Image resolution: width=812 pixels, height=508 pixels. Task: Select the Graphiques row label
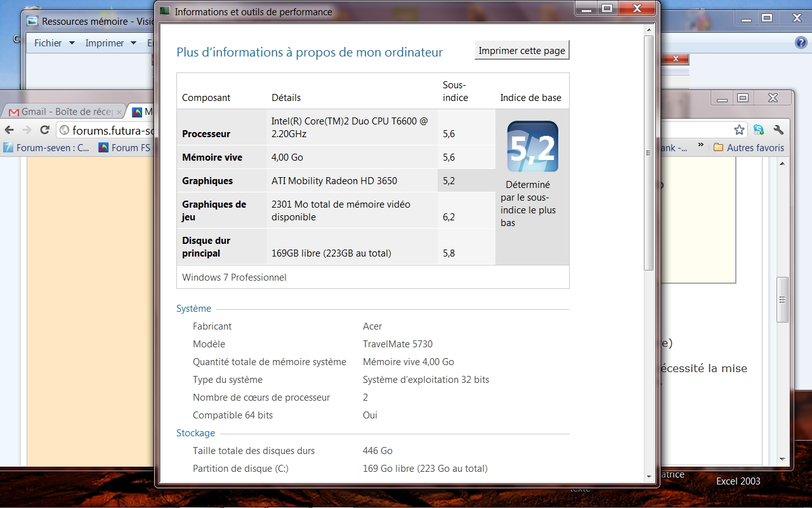point(207,181)
